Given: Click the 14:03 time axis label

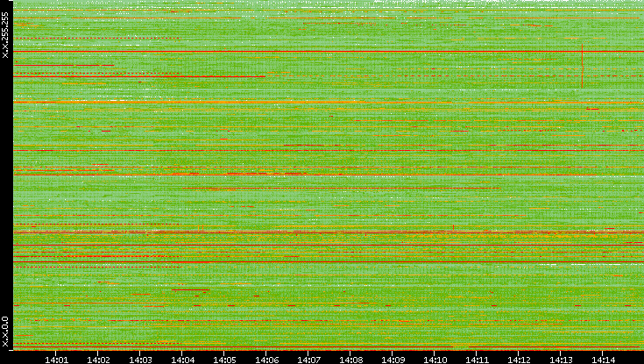Looking at the screenshot, I should pyautogui.click(x=140, y=360).
